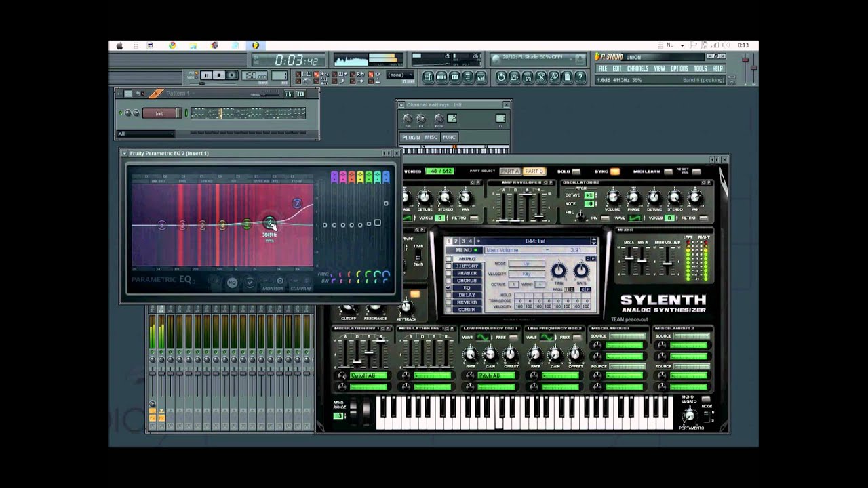Select EQ band 1 token on graph

(x=162, y=225)
